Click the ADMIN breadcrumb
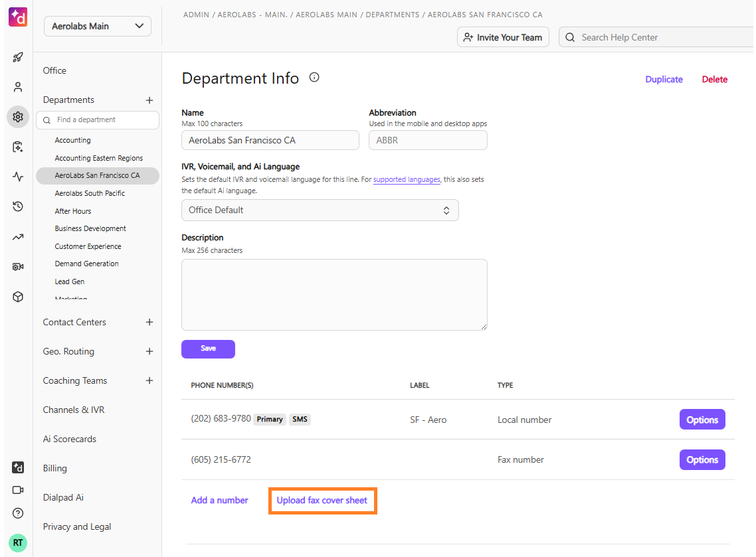Screen dimensions: 756x557 196,15
